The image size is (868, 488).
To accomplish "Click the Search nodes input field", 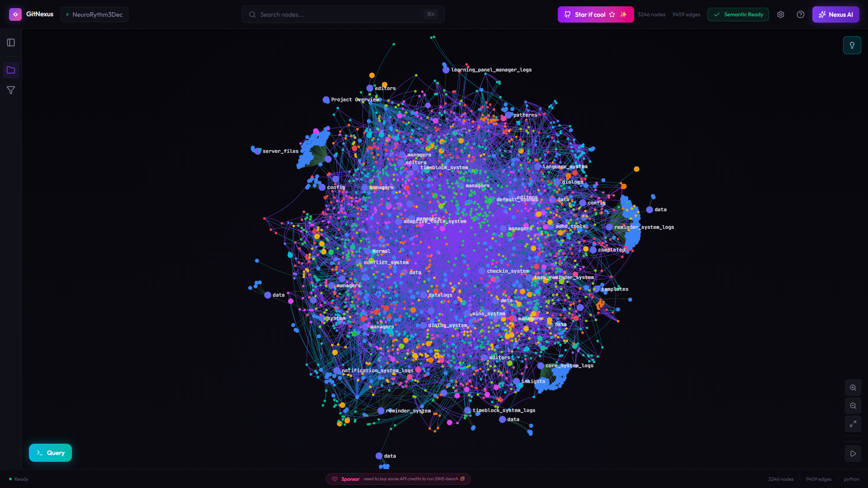I will [x=342, y=14].
